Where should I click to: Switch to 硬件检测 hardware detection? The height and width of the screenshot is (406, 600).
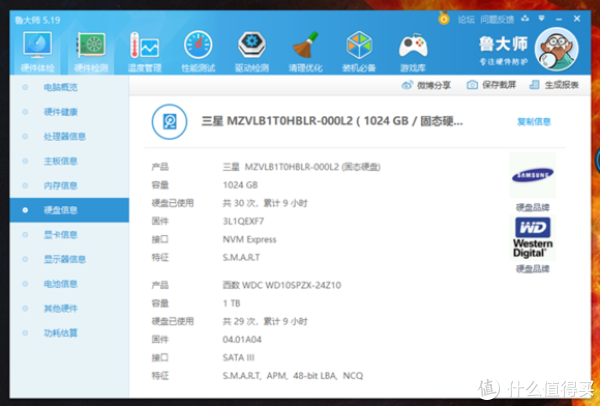91,52
